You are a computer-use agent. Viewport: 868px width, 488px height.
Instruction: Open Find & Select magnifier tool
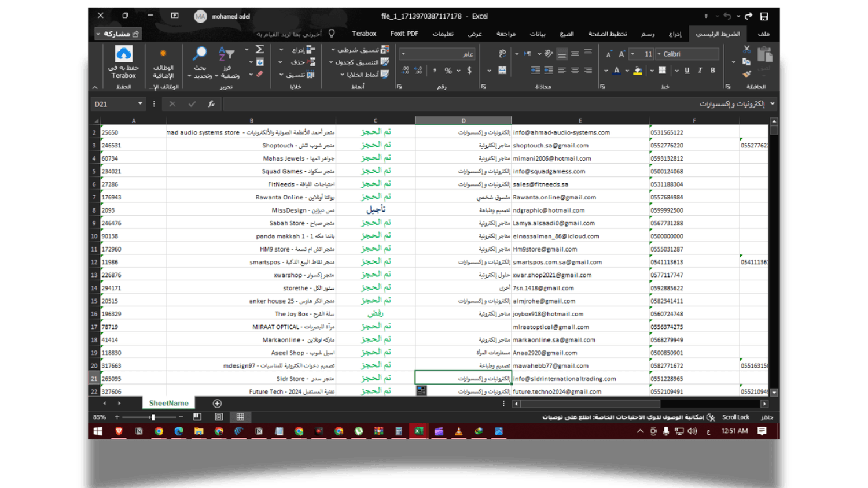point(200,54)
